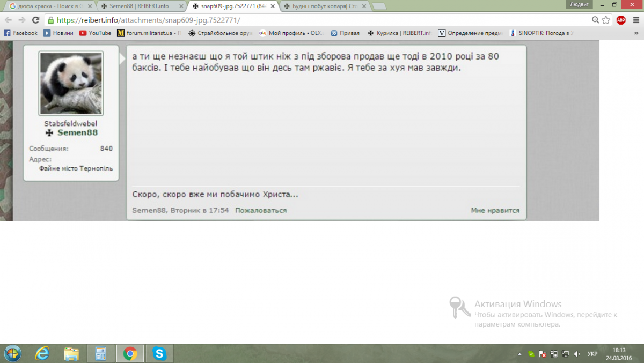This screenshot has height=363, width=644.
Task: Open the Windows Start button
Action: (12, 353)
